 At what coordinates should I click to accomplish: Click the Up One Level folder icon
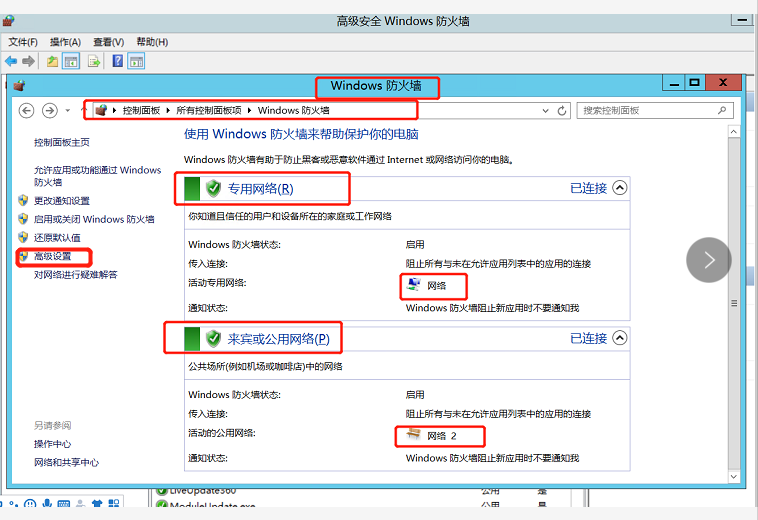click(x=52, y=61)
